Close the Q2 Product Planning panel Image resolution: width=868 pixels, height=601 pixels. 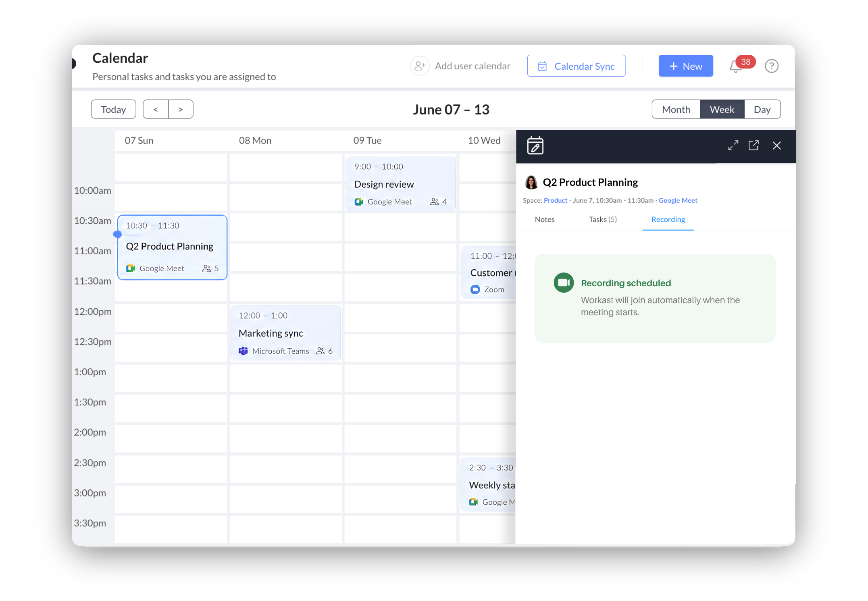tap(776, 146)
